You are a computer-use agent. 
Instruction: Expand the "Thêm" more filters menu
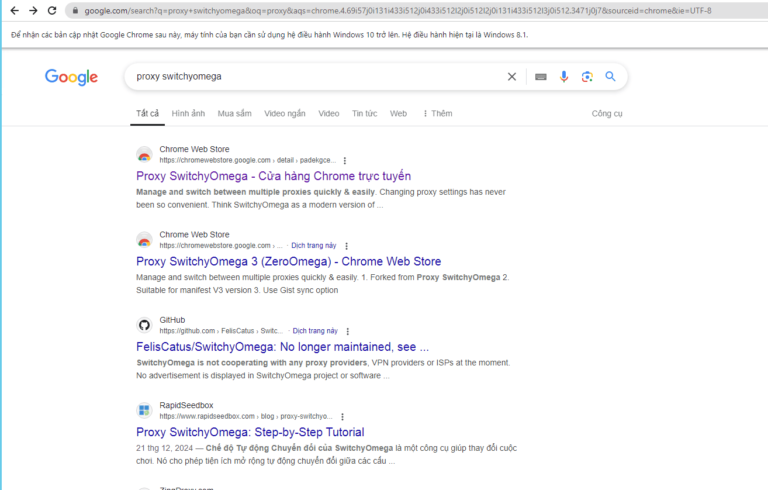[436, 114]
